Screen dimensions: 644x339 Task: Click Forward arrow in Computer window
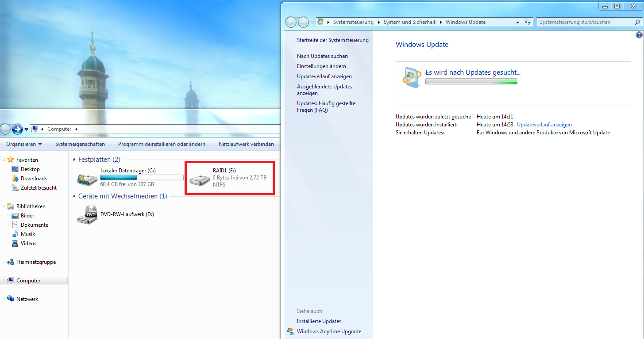(x=17, y=129)
